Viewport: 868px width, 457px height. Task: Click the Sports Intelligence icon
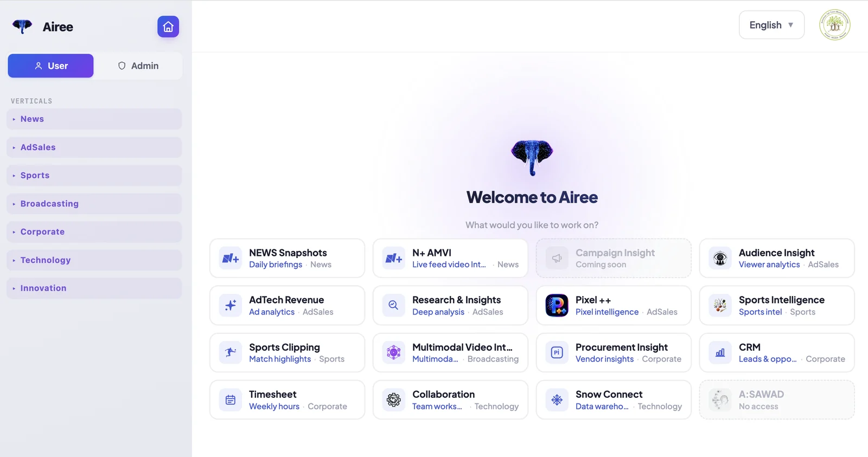[x=720, y=306]
